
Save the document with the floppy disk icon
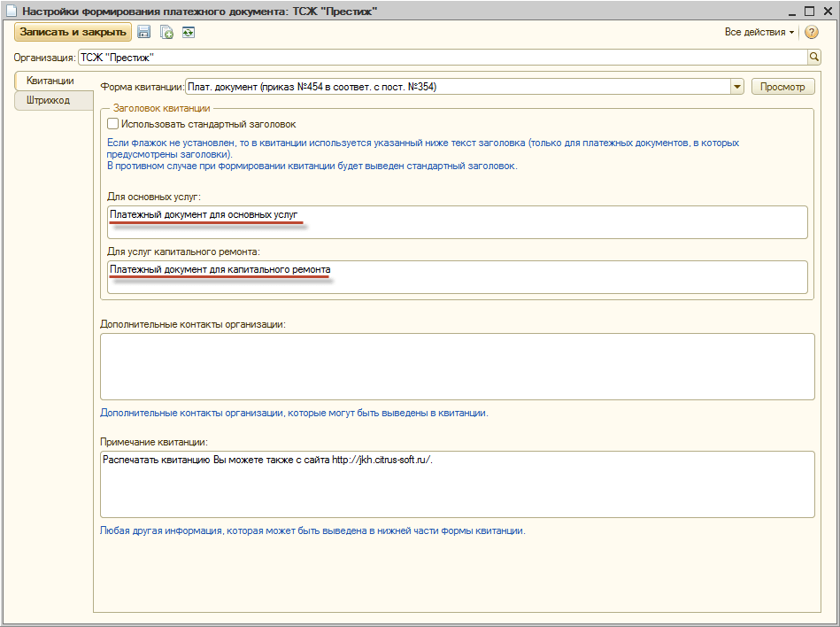click(143, 32)
